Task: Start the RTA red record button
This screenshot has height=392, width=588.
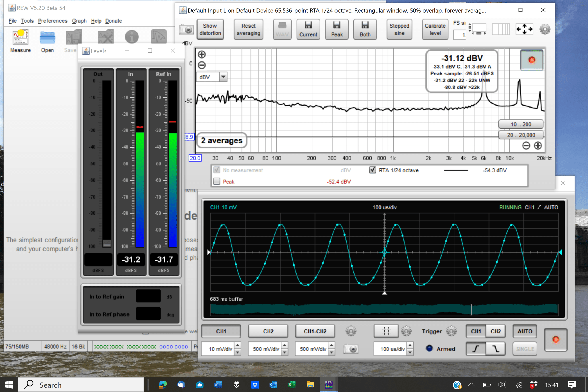Action: [532, 60]
